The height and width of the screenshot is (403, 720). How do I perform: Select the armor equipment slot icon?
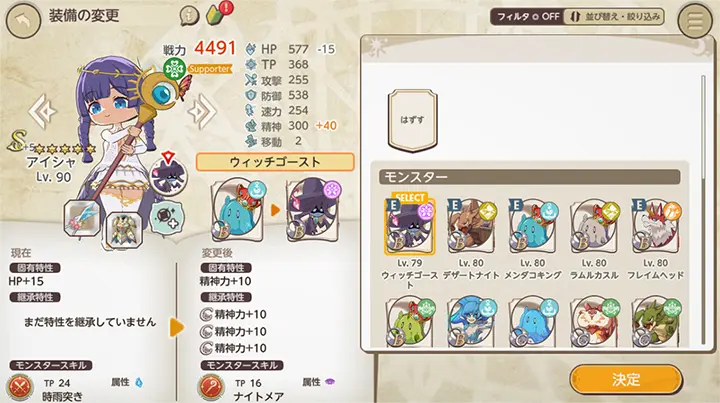pos(124,230)
